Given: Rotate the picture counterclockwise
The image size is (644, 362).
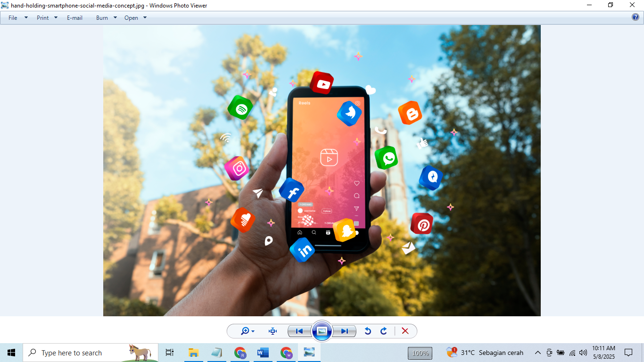Looking at the screenshot, I should tap(368, 331).
